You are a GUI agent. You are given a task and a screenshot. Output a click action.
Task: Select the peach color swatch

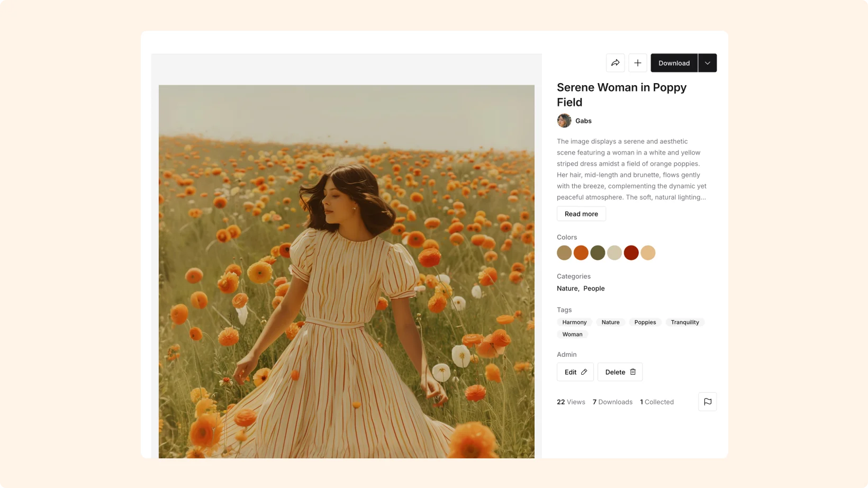click(648, 252)
